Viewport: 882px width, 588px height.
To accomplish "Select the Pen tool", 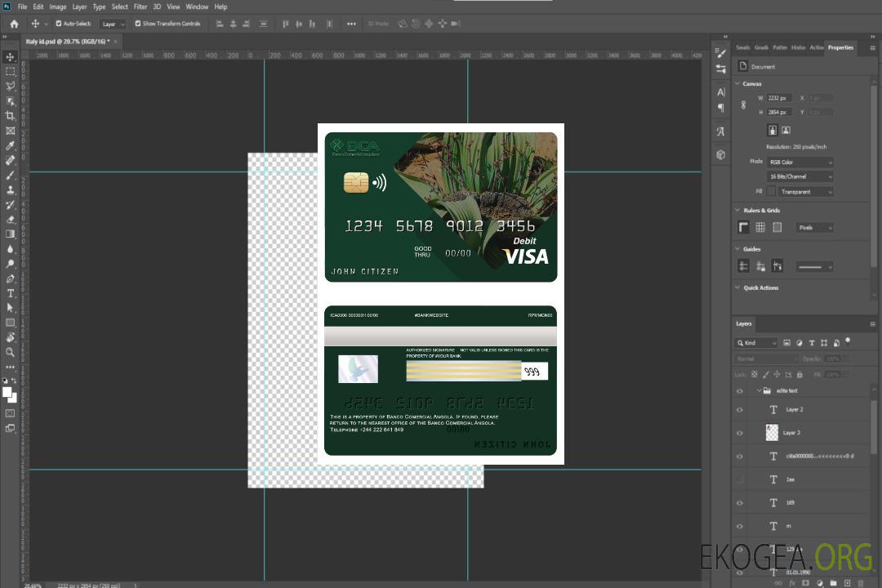I will (10, 278).
